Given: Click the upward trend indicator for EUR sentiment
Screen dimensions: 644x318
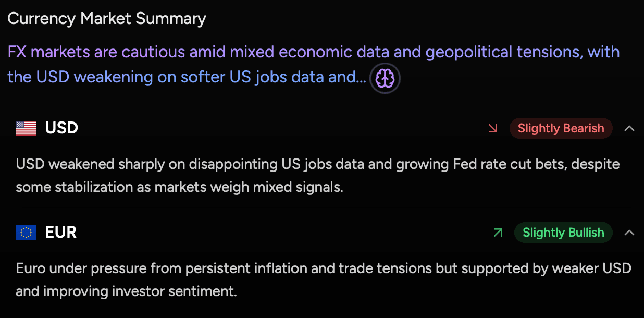Looking at the screenshot, I should (x=498, y=233).
